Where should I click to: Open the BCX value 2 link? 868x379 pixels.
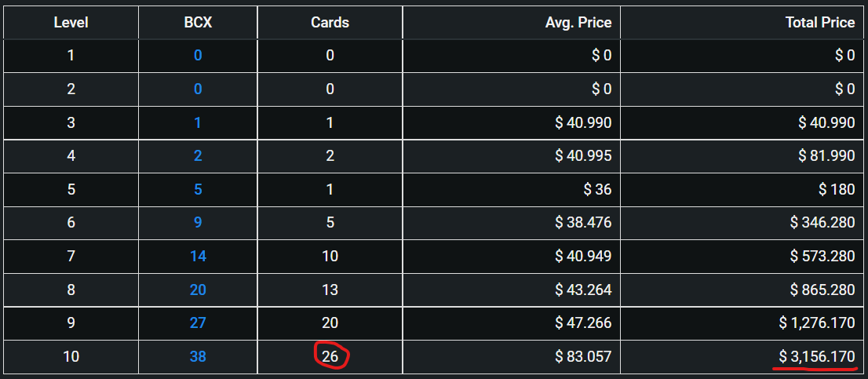[x=198, y=156]
